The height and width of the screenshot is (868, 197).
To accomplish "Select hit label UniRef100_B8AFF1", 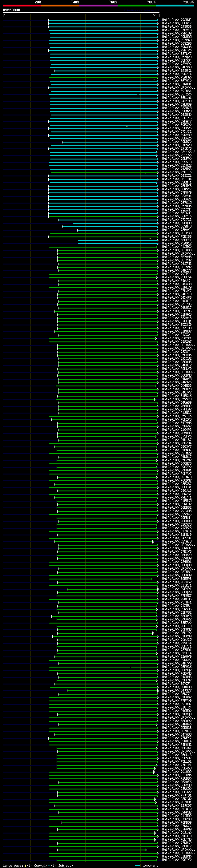I will coord(176,240).
